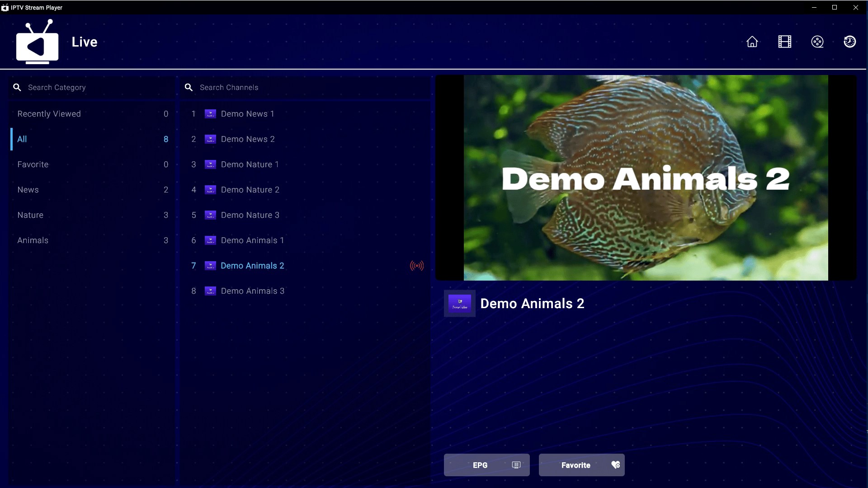Switch to the News category
868x488 pixels.
(28, 190)
